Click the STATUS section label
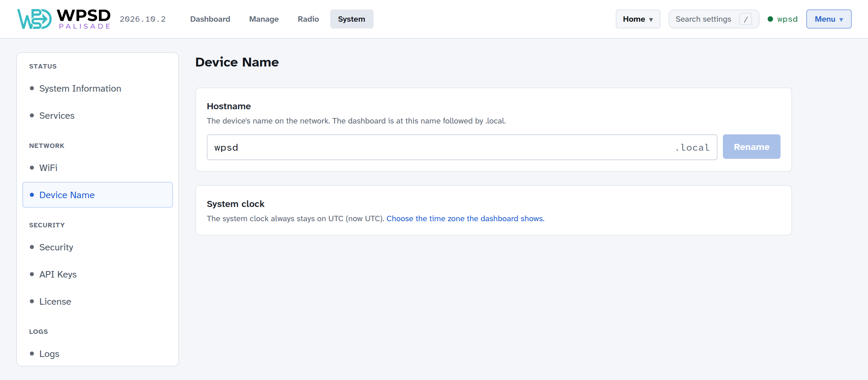This screenshot has width=868, height=380. click(x=43, y=66)
